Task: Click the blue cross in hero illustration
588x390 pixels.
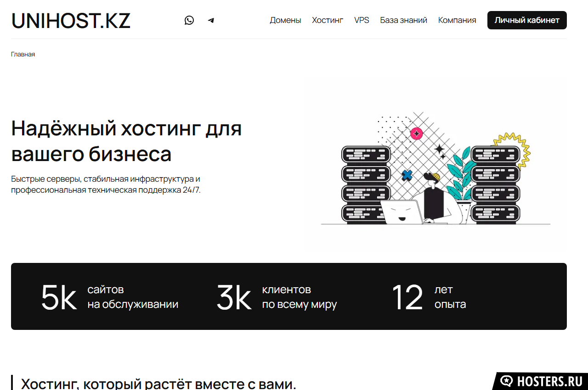Action: tap(407, 175)
